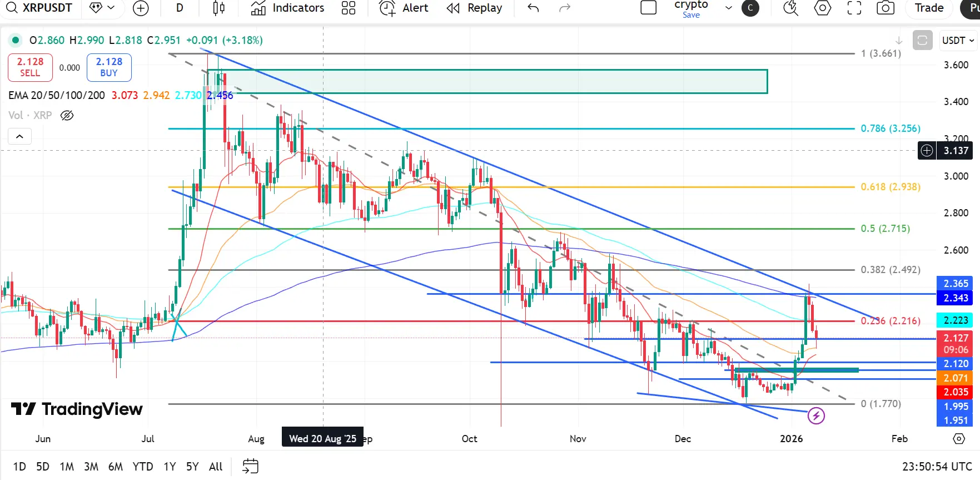Click the green market status dot
Screen dimensions: 980x480
point(16,40)
